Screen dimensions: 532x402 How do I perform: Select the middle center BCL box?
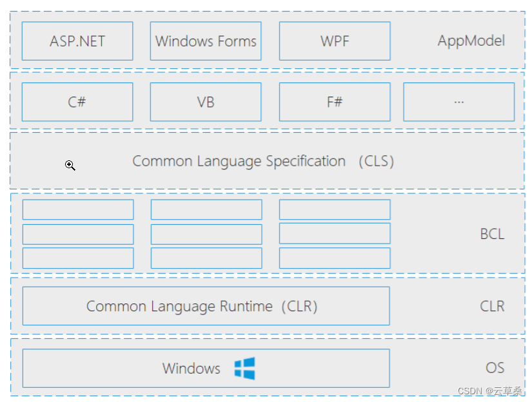(x=206, y=234)
